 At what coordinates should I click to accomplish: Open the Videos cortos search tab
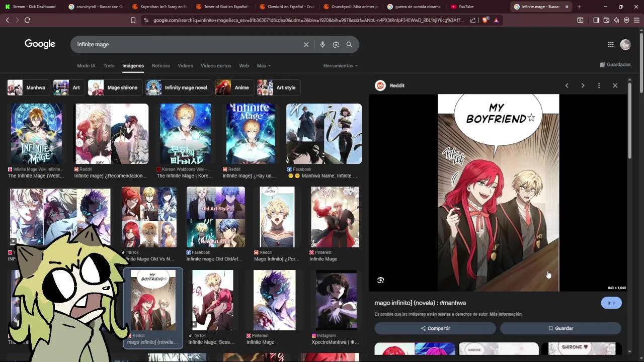point(216,66)
